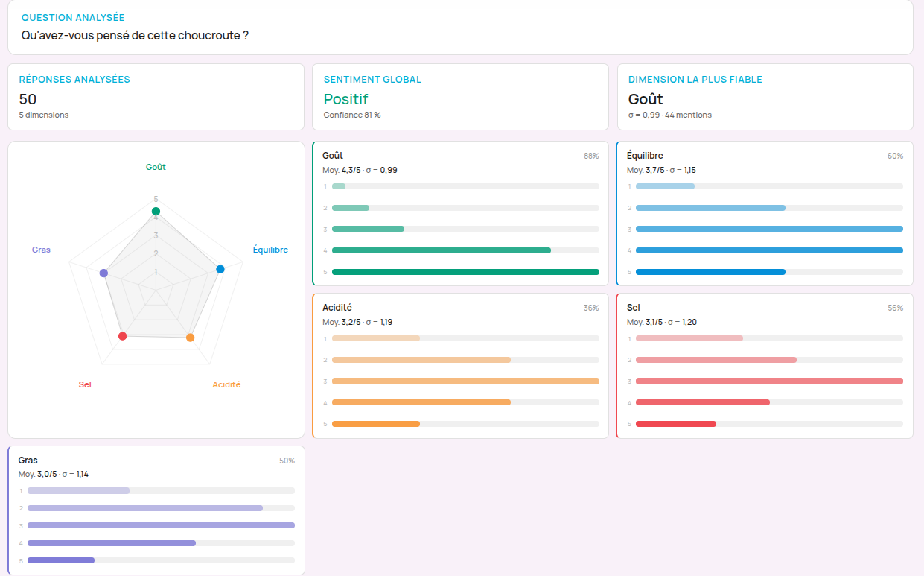The image size is (924, 576).
Task: Select the red Sel dot on the radar
Action: (123, 336)
